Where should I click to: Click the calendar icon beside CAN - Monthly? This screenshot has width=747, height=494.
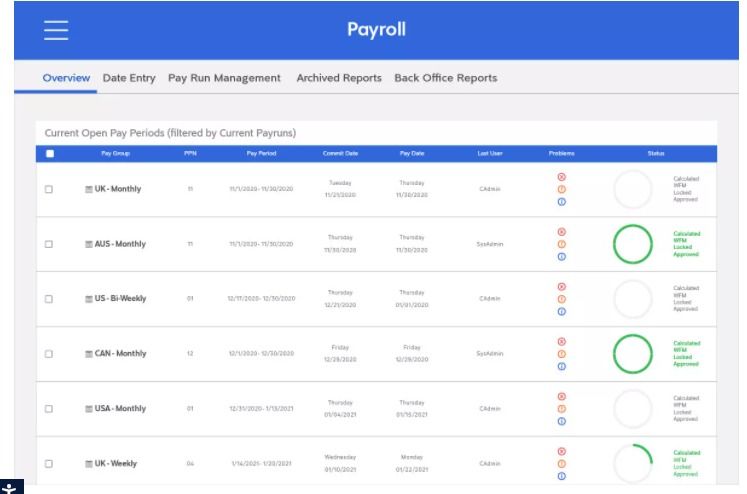click(89, 354)
